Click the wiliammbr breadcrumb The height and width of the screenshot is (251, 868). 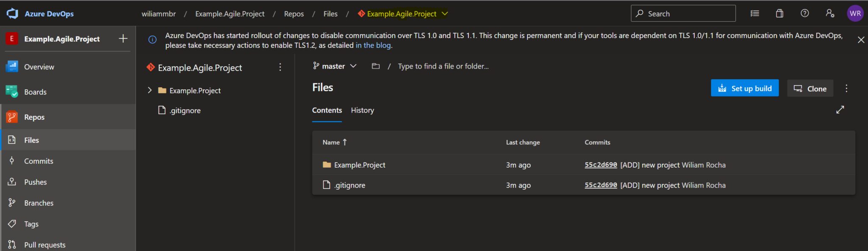(159, 14)
